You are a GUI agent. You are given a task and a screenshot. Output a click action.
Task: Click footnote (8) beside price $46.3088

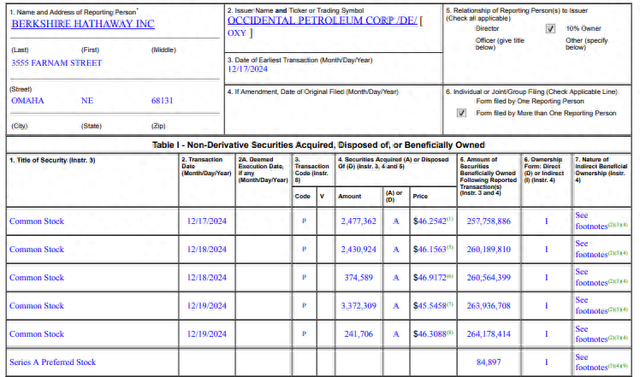tap(450, 332)
